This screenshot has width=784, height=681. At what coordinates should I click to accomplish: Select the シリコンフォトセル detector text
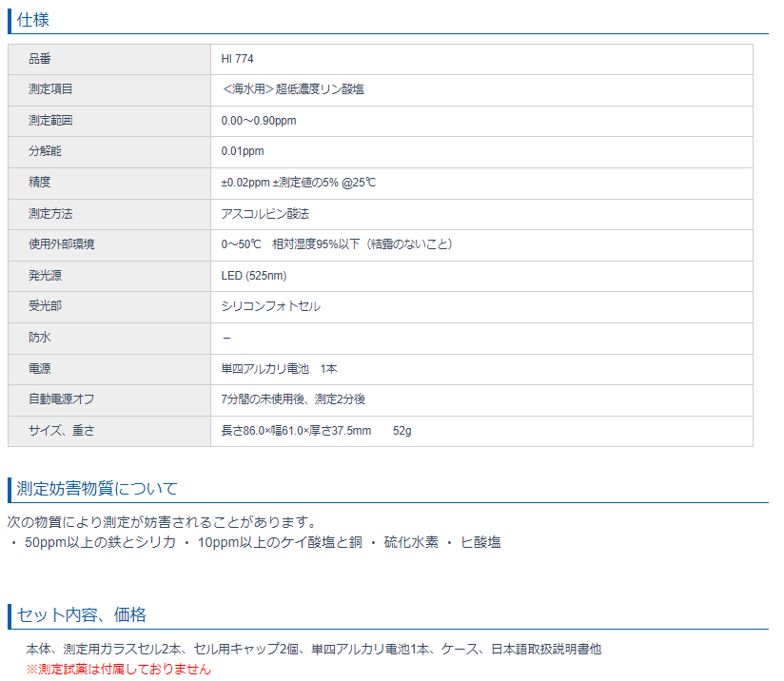tap(270, 306)
